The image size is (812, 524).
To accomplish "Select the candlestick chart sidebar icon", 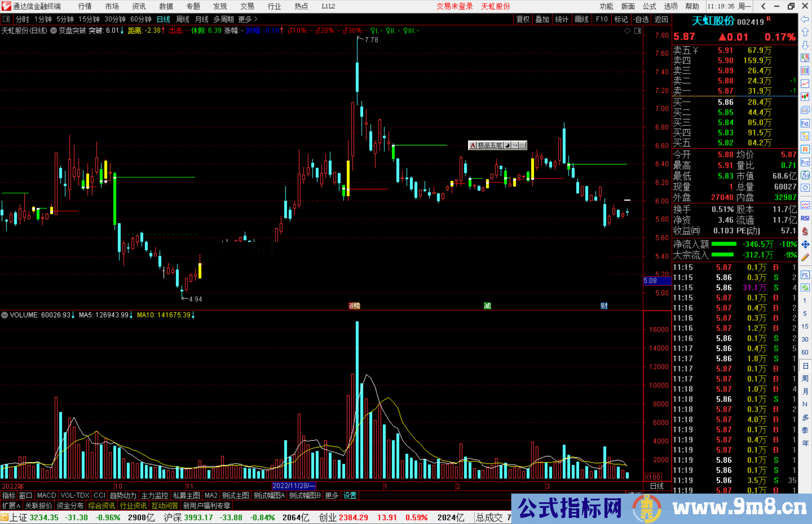I will pyautogui.click(x=805, y=97).
